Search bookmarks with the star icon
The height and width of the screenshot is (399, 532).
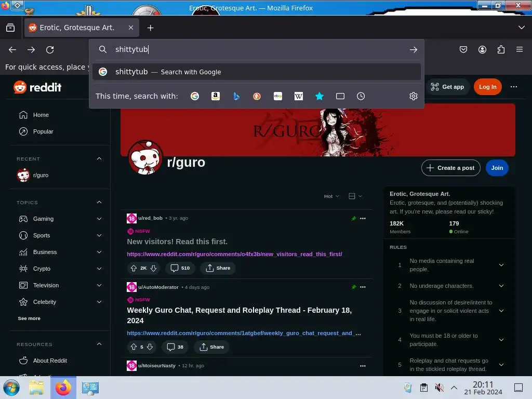(320, 96)
